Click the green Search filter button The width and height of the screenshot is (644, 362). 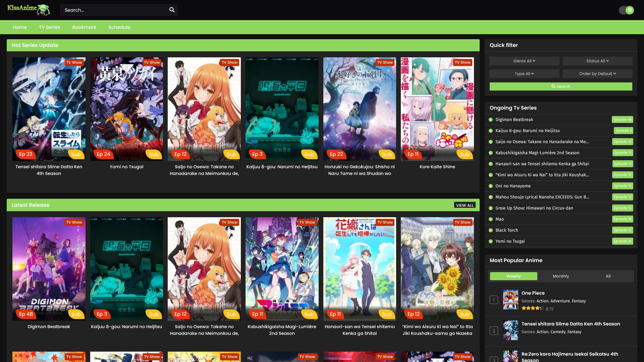coord(561,86)
